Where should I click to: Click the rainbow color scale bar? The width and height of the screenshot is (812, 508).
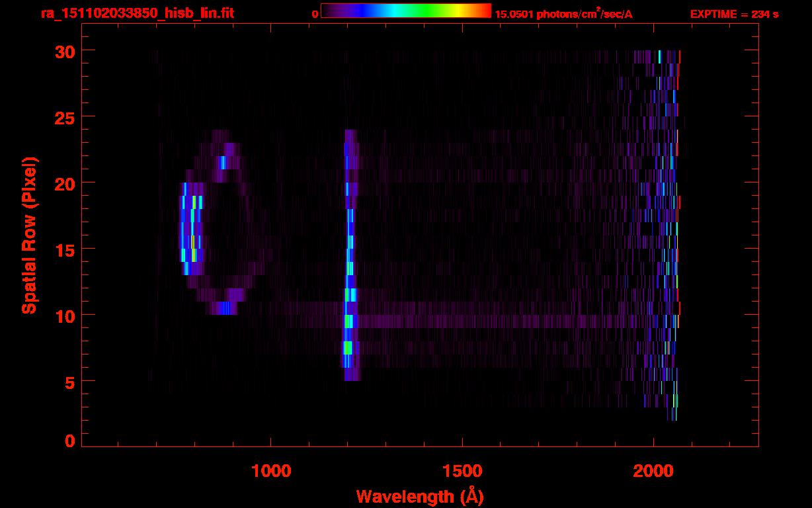point(406,11)
